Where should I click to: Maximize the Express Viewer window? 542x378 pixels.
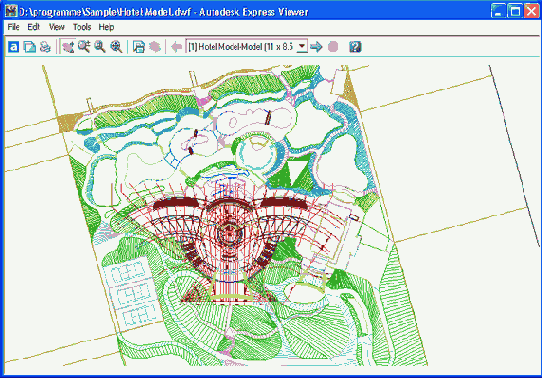click(x=515, y=11)
